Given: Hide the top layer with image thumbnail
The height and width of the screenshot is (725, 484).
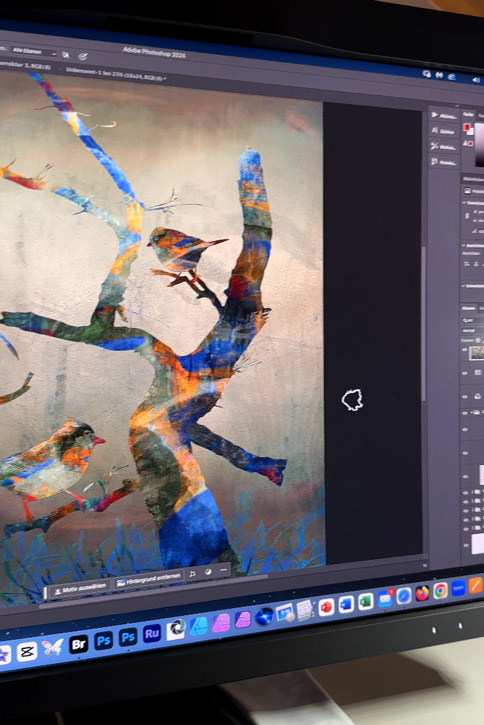Looking at the screenshot, I should (x=465, y=351).
